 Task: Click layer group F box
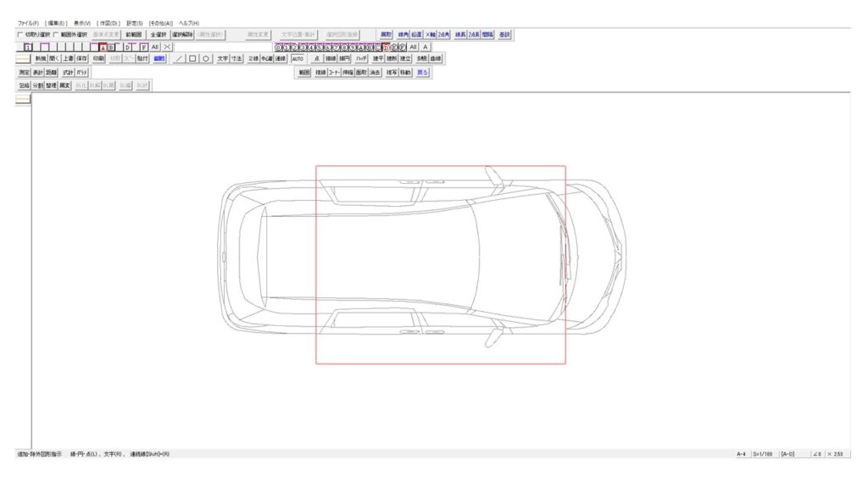point(144,47)
